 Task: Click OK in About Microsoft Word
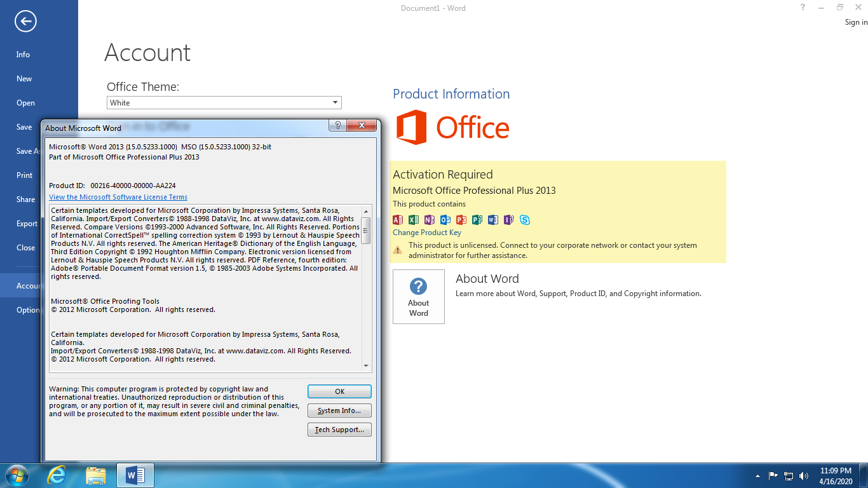(x=339, y=391)
